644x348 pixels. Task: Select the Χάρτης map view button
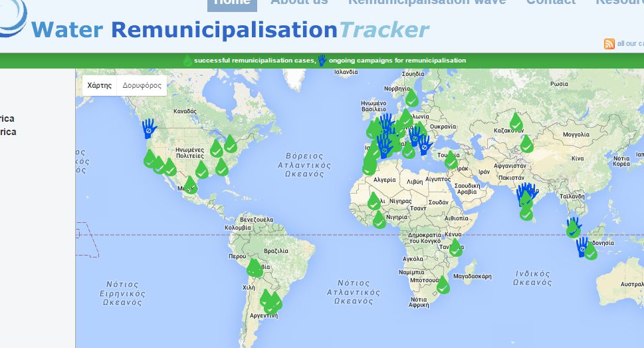100,86
